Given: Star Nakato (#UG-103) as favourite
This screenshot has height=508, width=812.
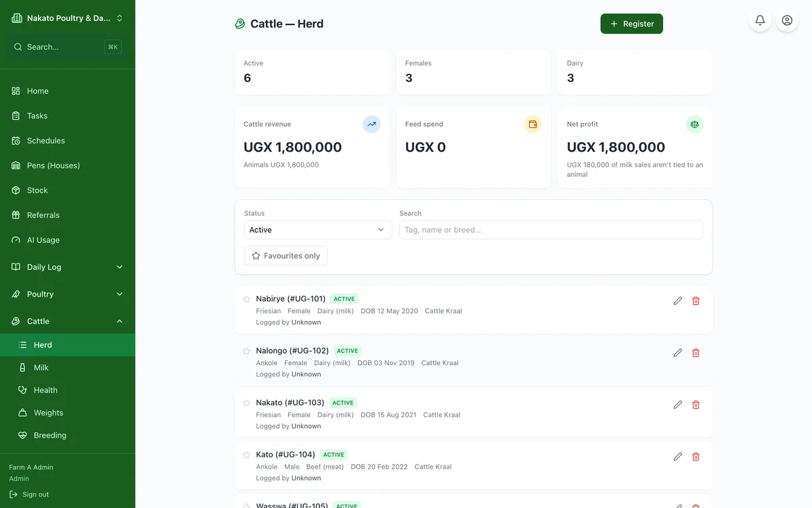Looking at the screenshot, I should (246, 402).
